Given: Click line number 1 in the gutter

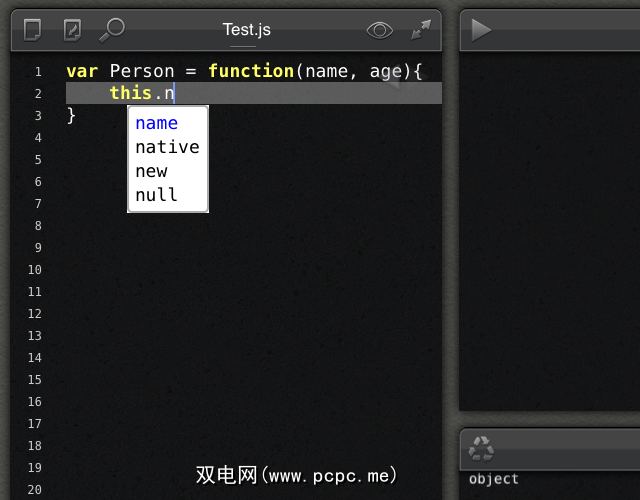Looking at the screenshot, I should 37,72.
